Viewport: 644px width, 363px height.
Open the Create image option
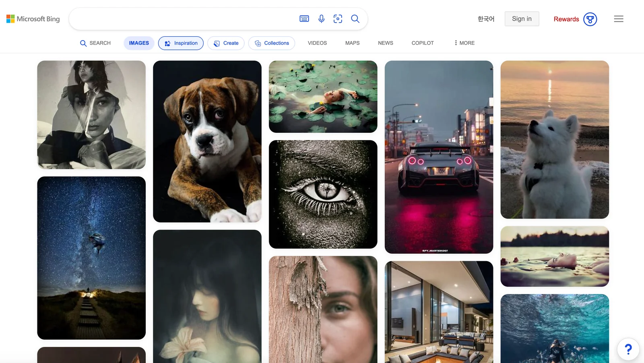tap(226, 43)
